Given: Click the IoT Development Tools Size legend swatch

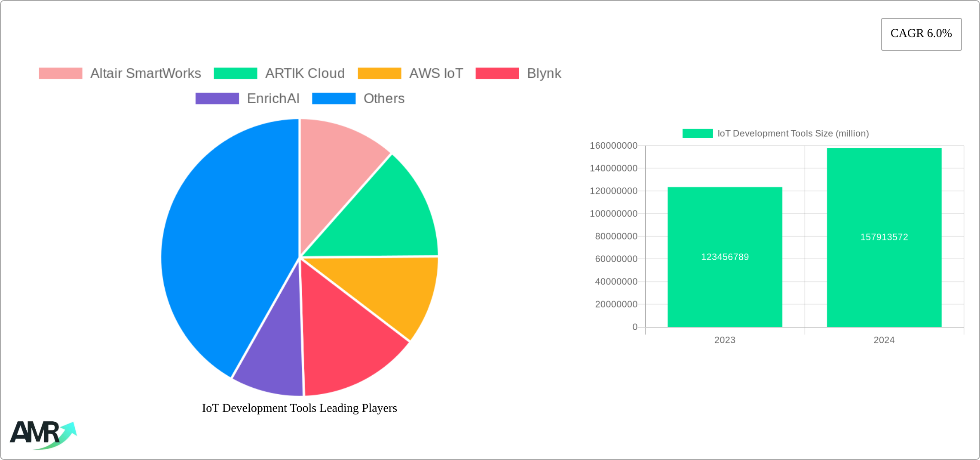Looking at the screenshot, I should (x=697, y=134).
